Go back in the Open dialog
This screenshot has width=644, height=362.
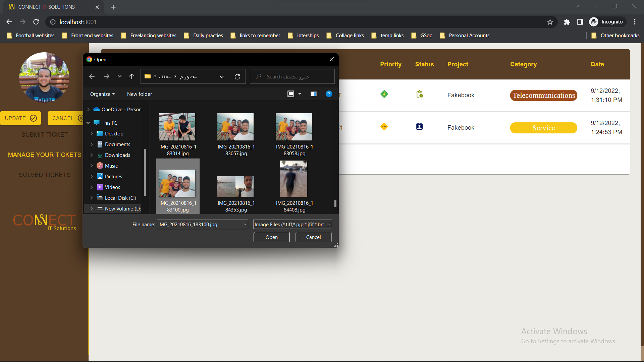[92, 77]
